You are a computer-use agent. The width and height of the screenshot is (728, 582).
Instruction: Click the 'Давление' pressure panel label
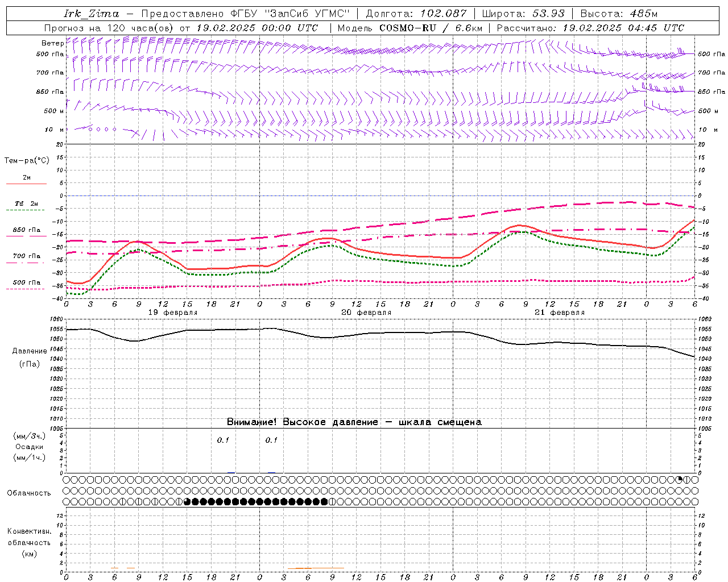point(29,351)
